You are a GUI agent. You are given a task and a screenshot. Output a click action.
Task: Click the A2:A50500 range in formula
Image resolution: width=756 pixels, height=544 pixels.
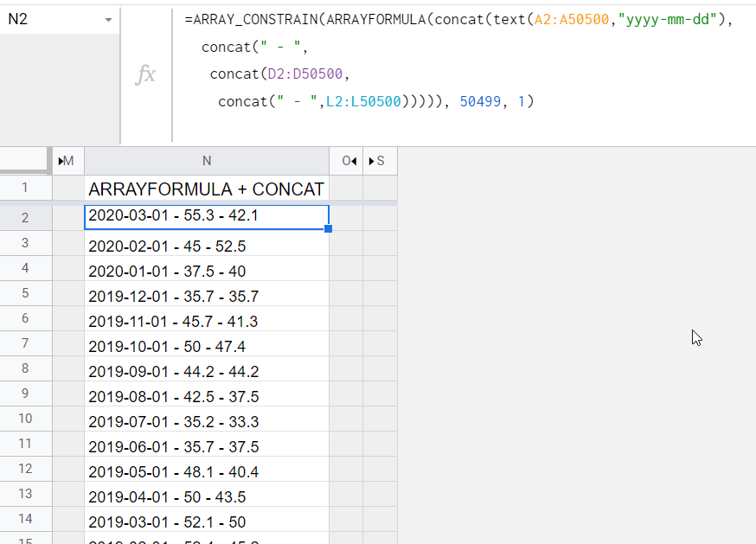click(x=572, y=20)
